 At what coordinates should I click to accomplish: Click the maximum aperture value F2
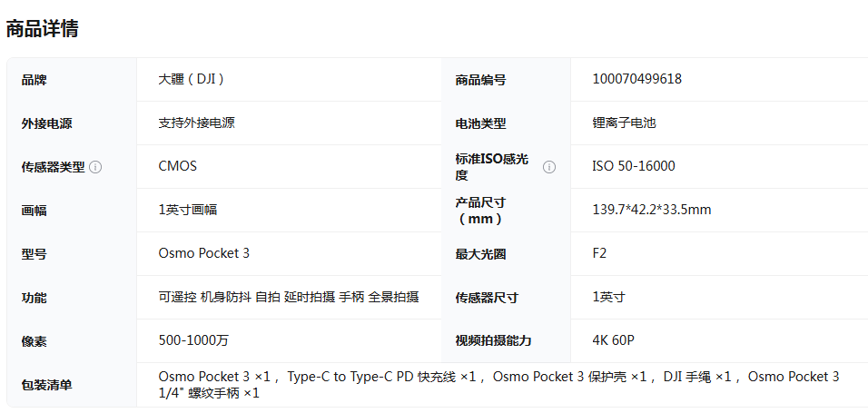point(599,253)
